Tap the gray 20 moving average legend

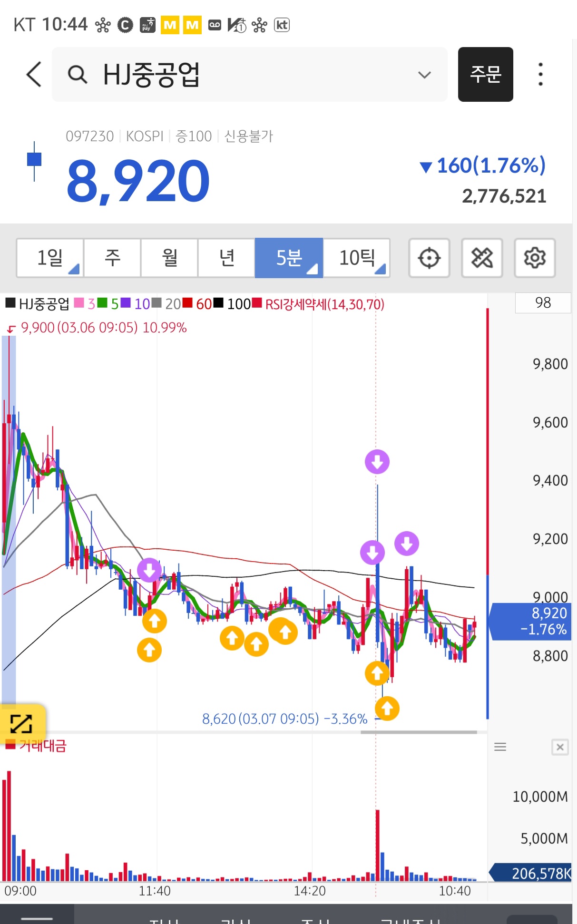click(x=166, y=303)
